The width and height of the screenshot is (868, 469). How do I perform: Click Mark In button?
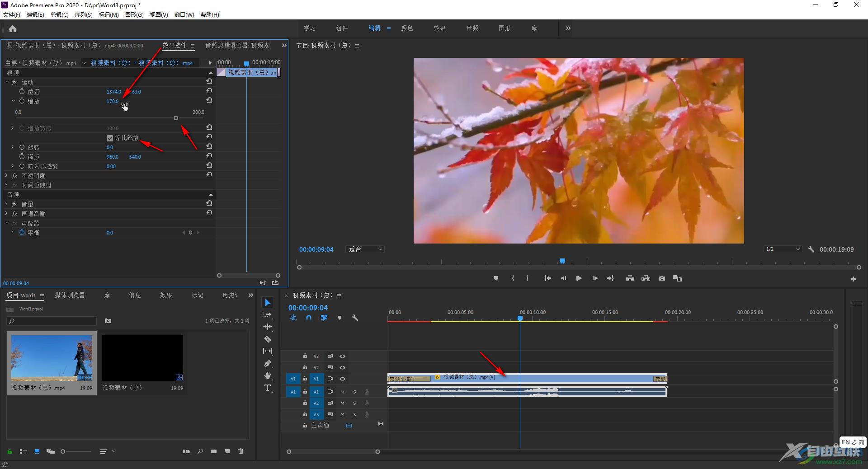click(513, 278)
